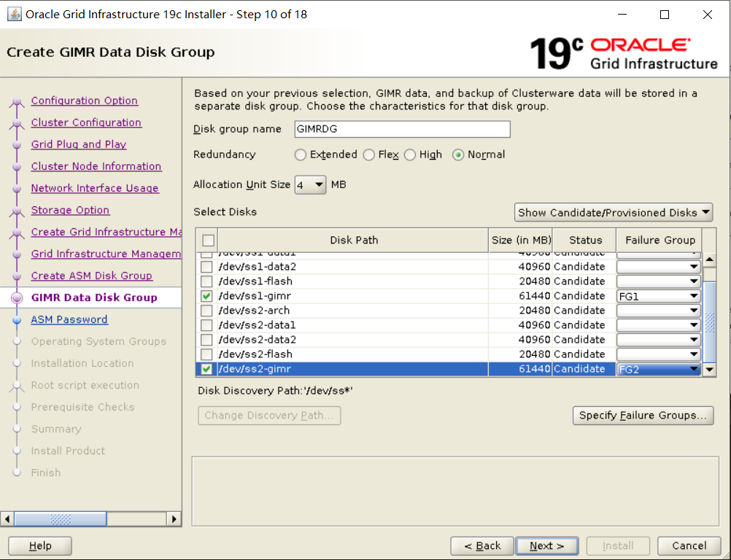731x560 pixels.
Task: Select Normal redundancy radio button
Action: tap(458, 155)
